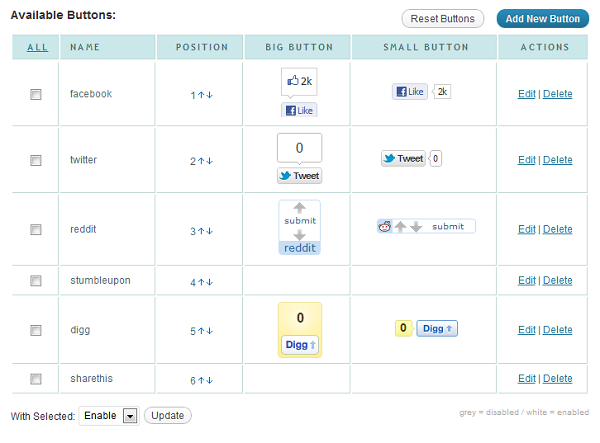This screenshot has width=600, height=443.
Task: Click the SMALL BUTTON column header
Action: click(x=426, y=47)
